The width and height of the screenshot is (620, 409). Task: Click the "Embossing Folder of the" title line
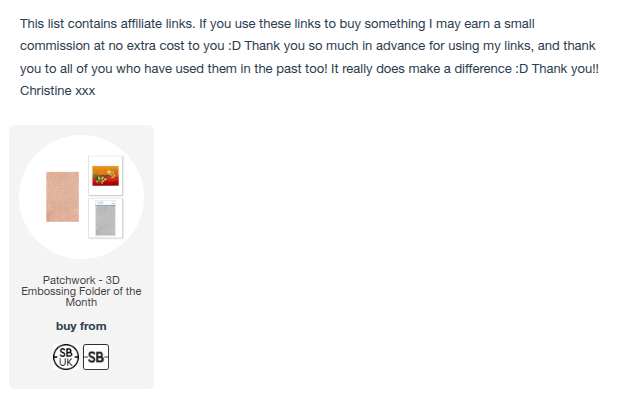point(81,291)
